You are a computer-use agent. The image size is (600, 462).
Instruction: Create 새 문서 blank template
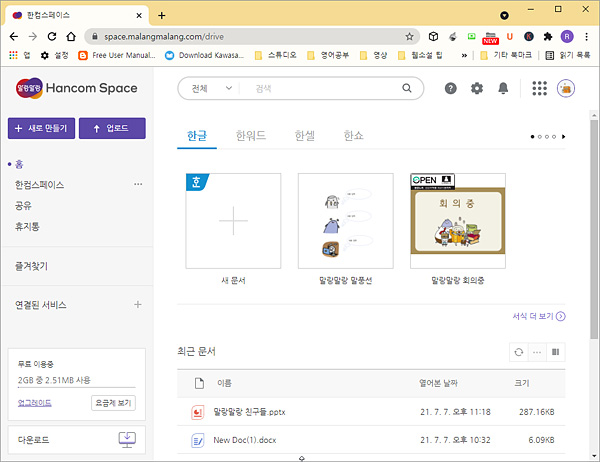pos(233,221)
